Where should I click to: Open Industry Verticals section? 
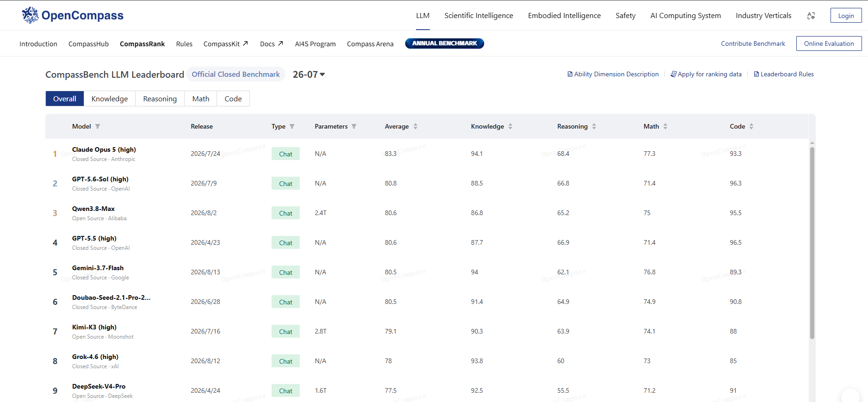[764, 15]
